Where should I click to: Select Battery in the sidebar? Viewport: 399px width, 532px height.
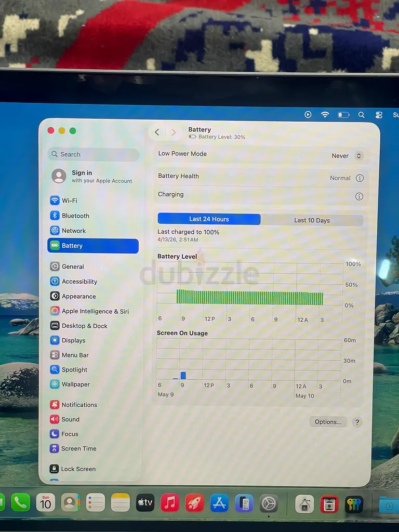pos(93,246)
